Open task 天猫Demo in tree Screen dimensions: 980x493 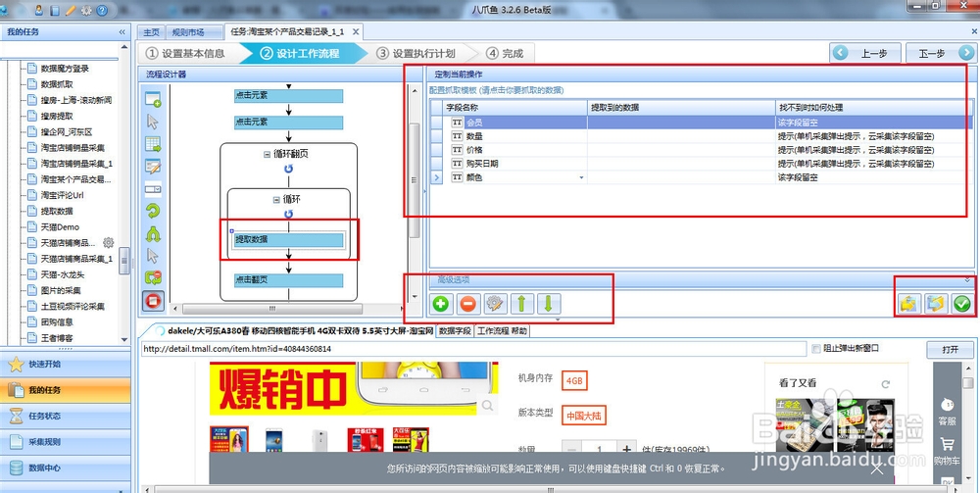point(60,226)
